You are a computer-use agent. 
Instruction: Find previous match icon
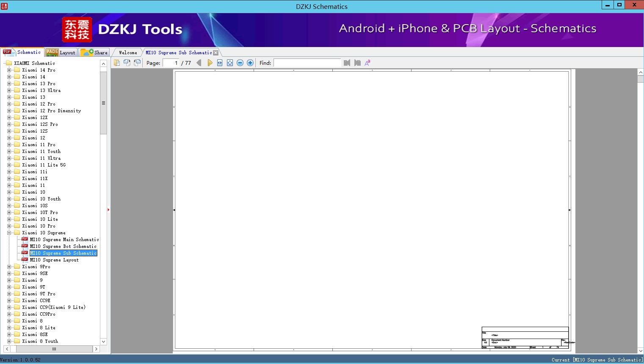[x=347, y=63]
